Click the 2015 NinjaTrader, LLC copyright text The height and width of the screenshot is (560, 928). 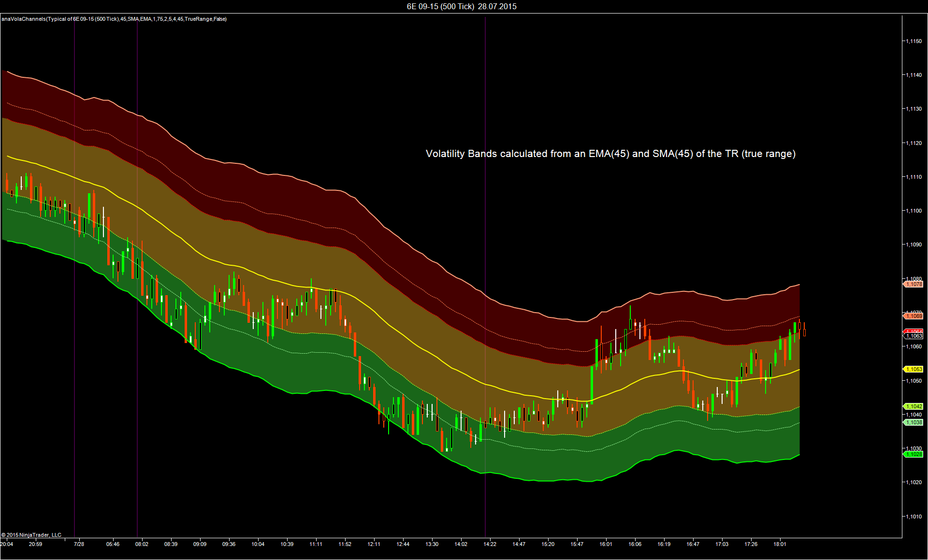[31, 535]
